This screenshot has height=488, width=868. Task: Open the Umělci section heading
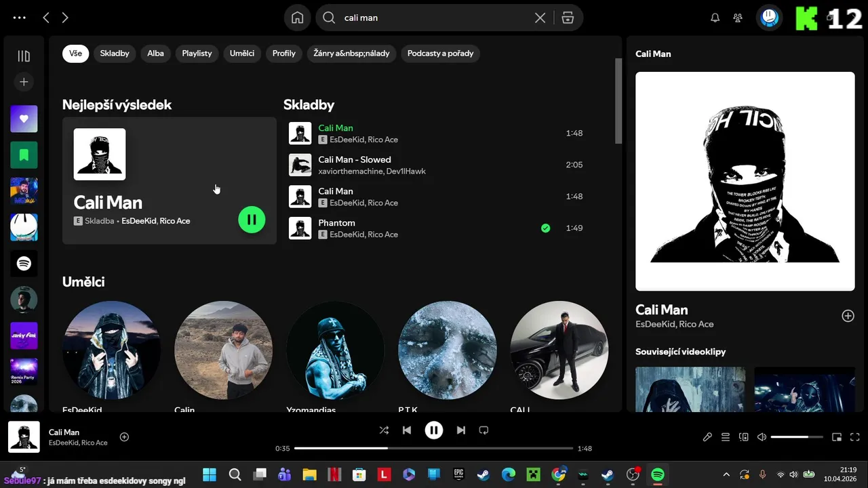tap(83, 282)
